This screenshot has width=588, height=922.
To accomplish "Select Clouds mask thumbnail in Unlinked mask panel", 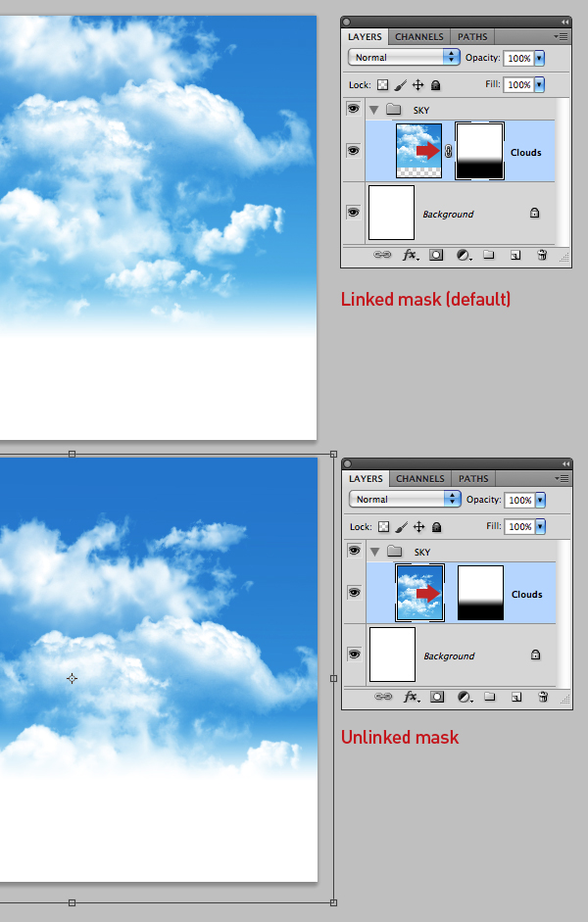I will [x=480, y=593].
